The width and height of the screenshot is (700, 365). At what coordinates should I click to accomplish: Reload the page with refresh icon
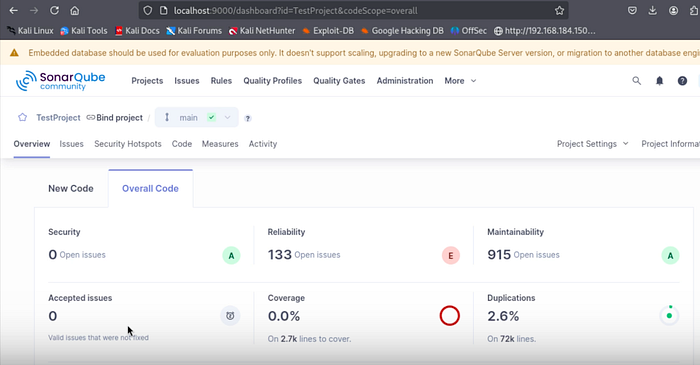point(54,10)
